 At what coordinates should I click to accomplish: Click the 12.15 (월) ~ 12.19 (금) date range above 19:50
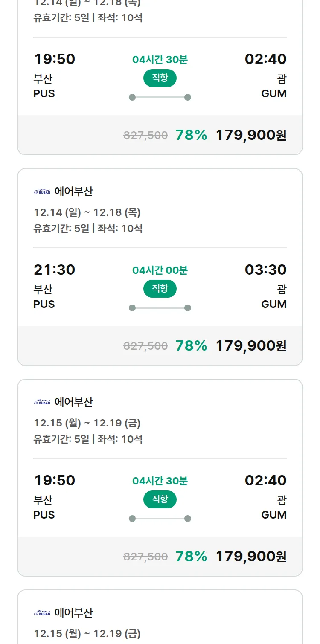pos(87,423)
